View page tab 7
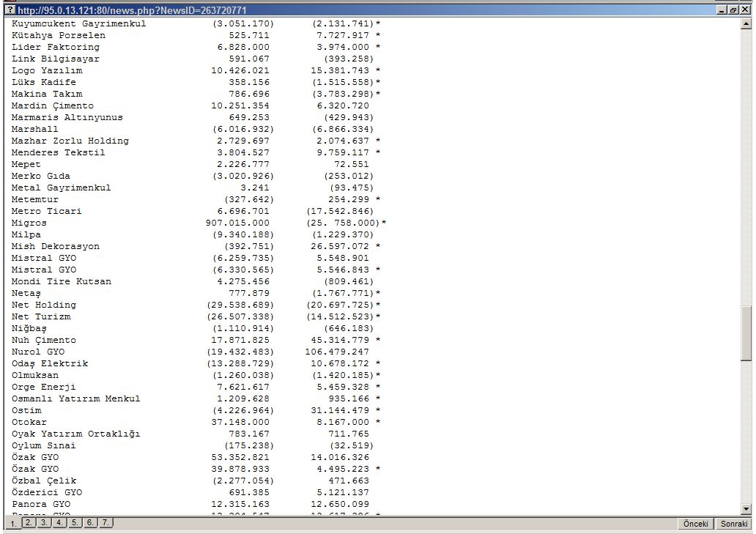 [x=105, y=522]
